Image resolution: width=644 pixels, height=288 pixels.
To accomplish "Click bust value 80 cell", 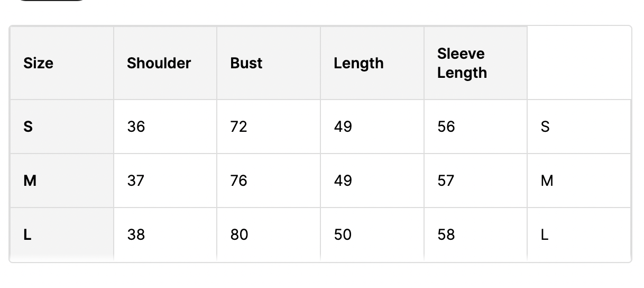I will tap(239, 235).
